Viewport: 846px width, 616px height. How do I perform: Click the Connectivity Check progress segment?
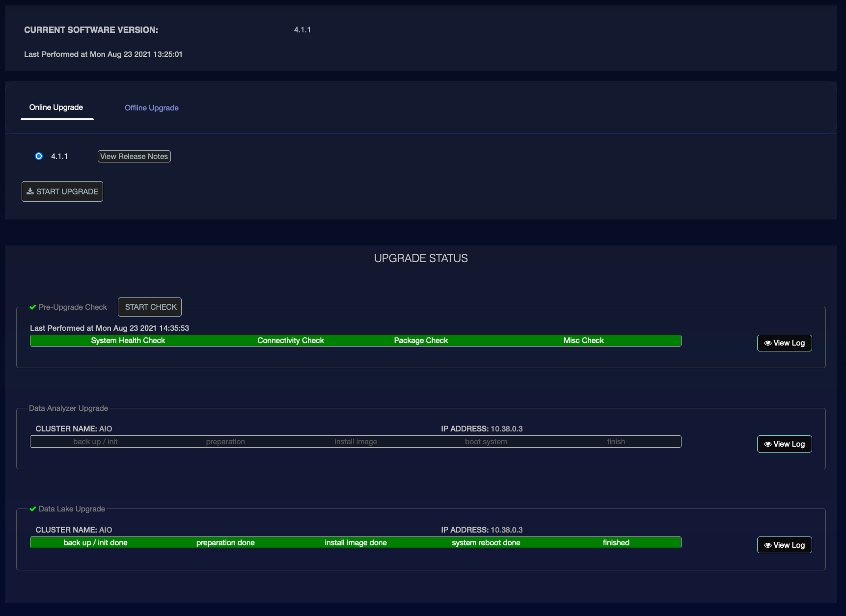(291, 341)
